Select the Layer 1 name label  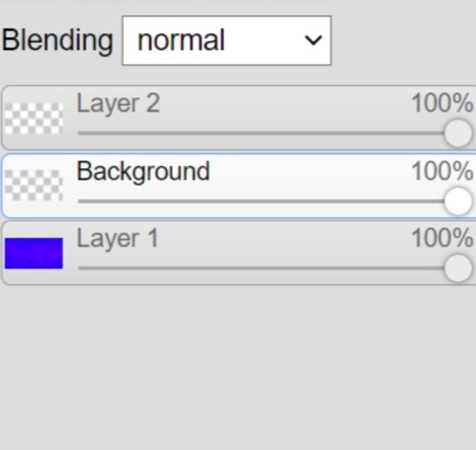coord(118,239)
